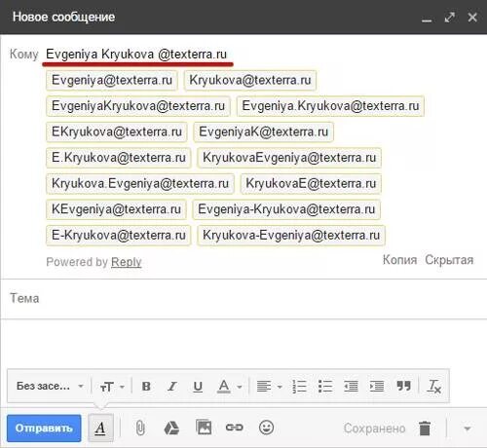
Task: Insert a hyperlink
Action: [x=235, y=428]
